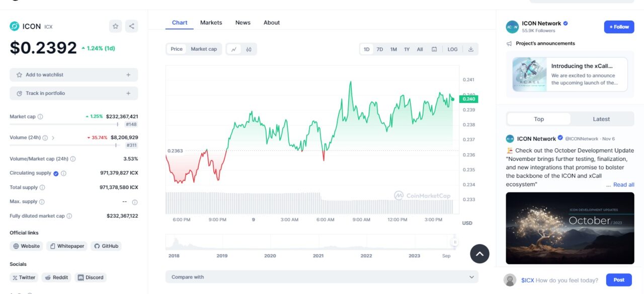This screenshot has width=644, height=294.
Task: Click the @ICONNetwork handle
Action: click(x=582, y=139)
